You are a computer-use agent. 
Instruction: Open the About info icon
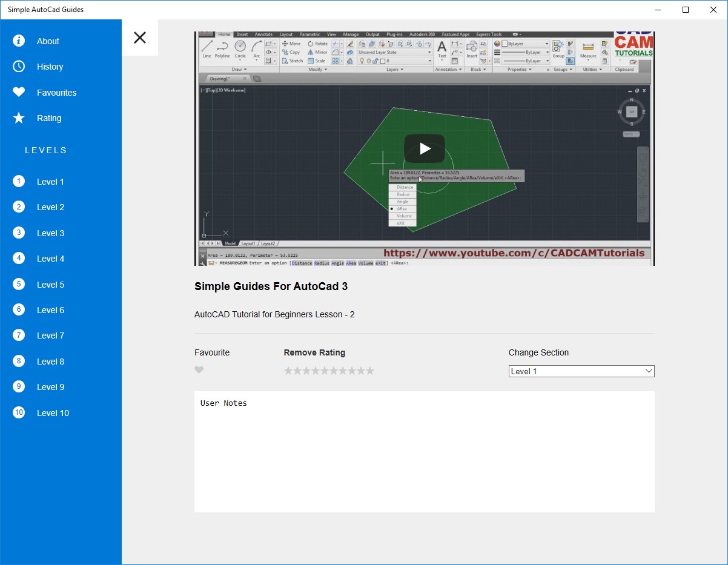click(19, 41)
